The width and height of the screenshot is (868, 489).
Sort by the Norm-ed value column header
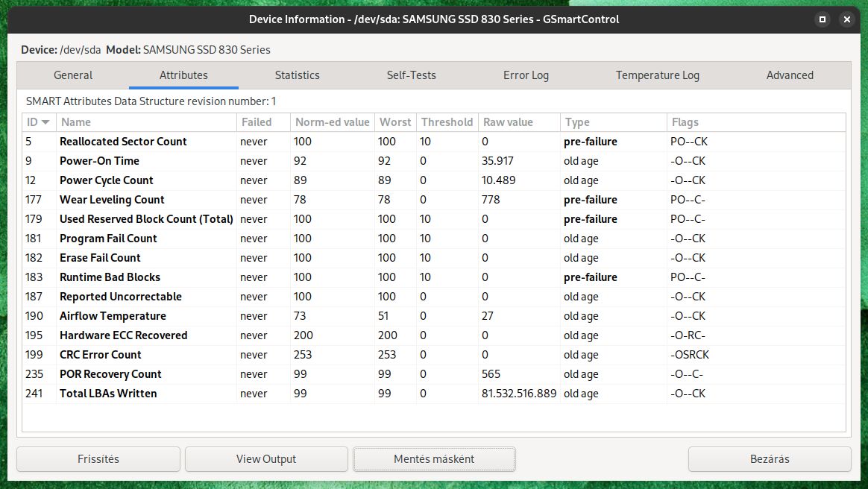pyautogui.click(x=332, y=122)
